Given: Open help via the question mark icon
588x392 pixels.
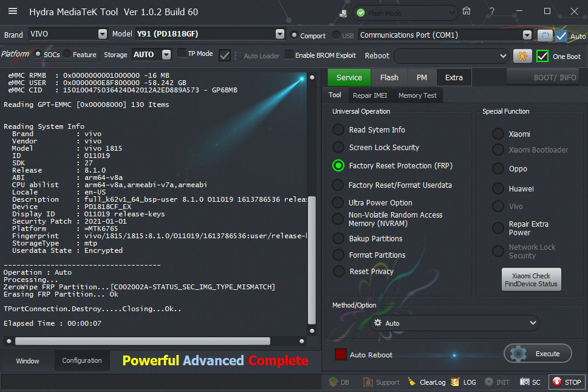Looking at the screenshot, I should click(491, 12).
